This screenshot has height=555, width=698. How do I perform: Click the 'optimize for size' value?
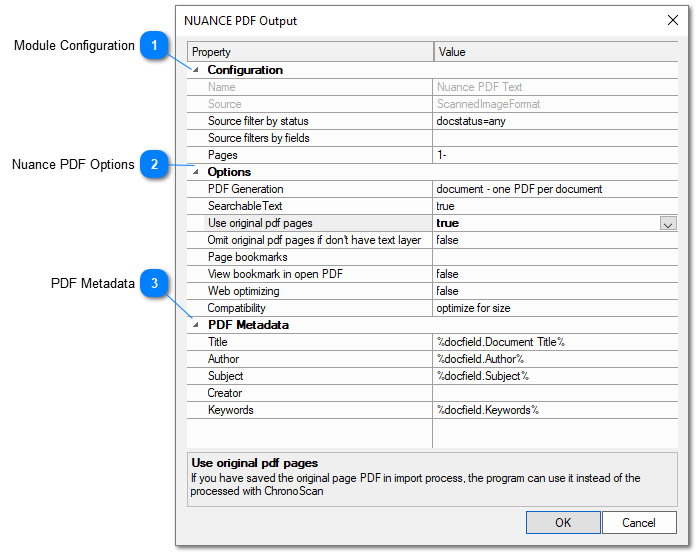(555, 308)
